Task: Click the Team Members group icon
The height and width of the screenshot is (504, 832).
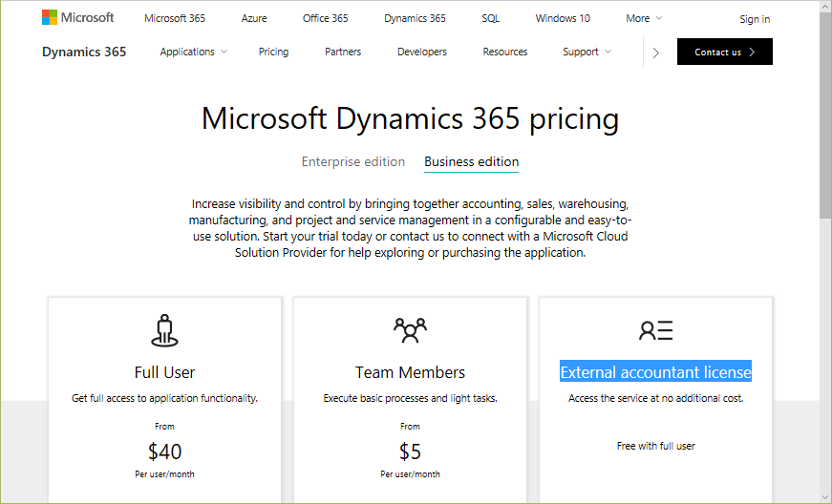Action: [x=410, y=330]
